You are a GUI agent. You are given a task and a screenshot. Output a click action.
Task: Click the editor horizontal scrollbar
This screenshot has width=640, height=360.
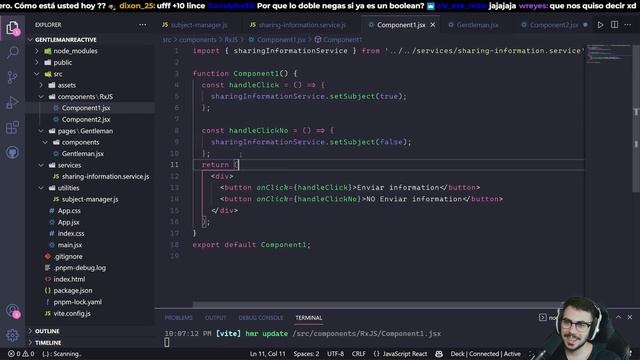(x=376, y=304)
